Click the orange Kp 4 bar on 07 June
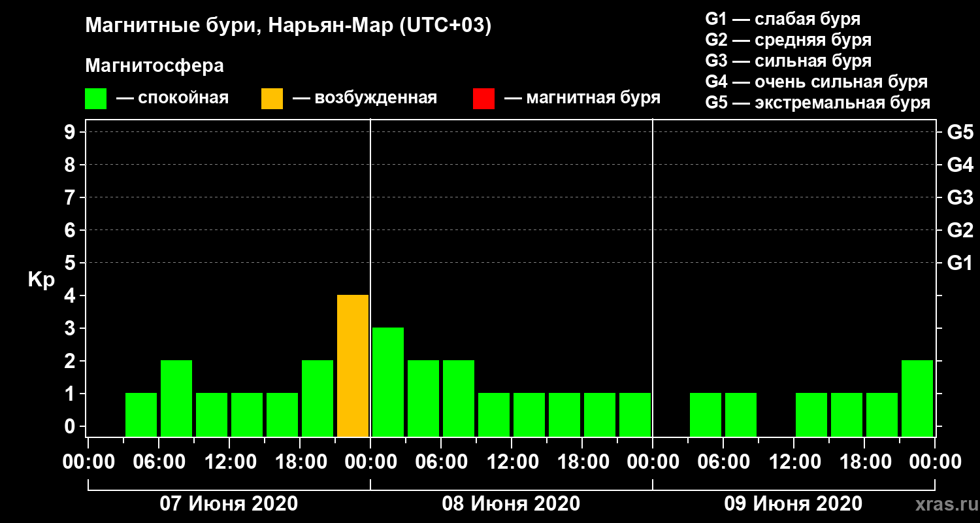The width and height of the screenshot is (980, 523). (x=353, y=366)
